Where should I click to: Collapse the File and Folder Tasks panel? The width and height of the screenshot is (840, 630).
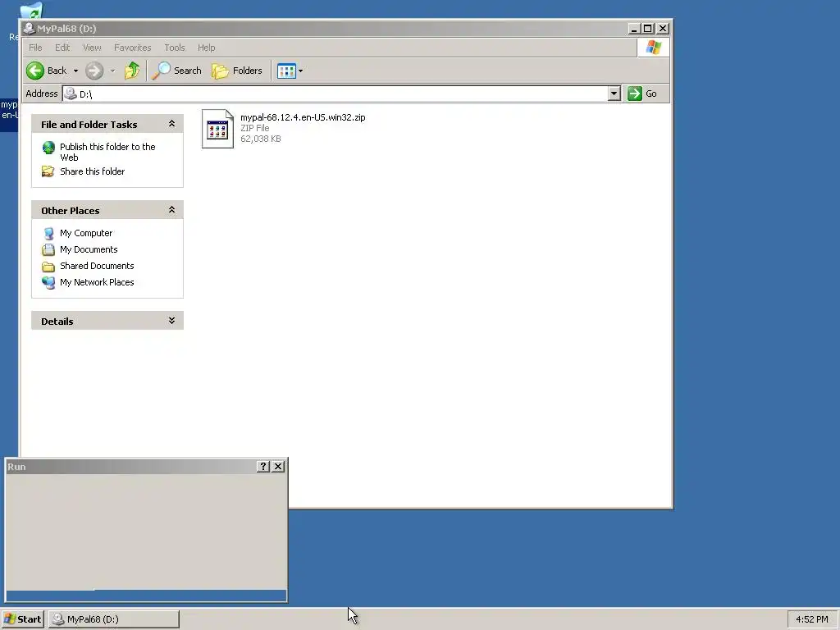(x=171, y=124)
